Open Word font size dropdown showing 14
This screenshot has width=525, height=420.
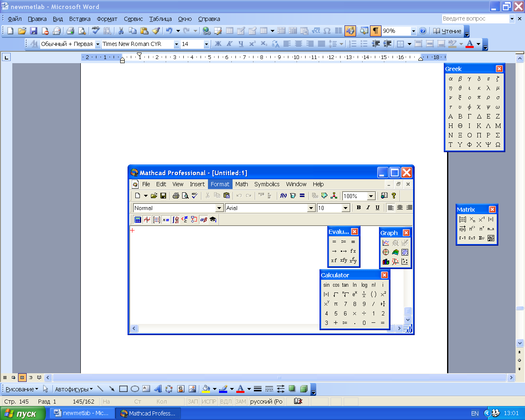click(x=206, y=44)
